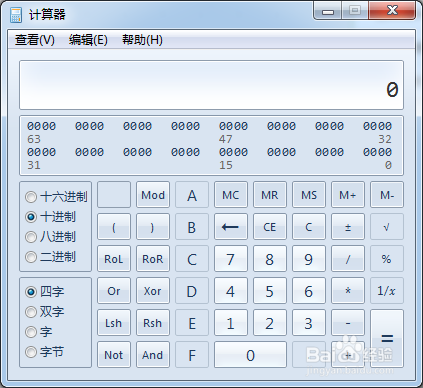Click the hex digit A key
The width and height of the screenshot is (423, 388).
pyautogui.click(x=192, y=195)
